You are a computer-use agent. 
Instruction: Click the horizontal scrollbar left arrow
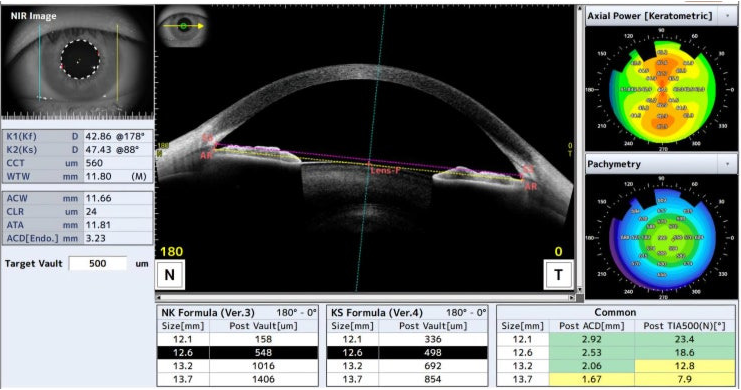pos(159,297)
